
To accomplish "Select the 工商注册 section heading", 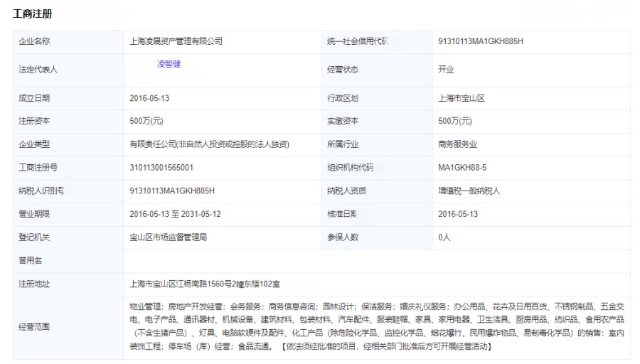I will tap(32, 14).
